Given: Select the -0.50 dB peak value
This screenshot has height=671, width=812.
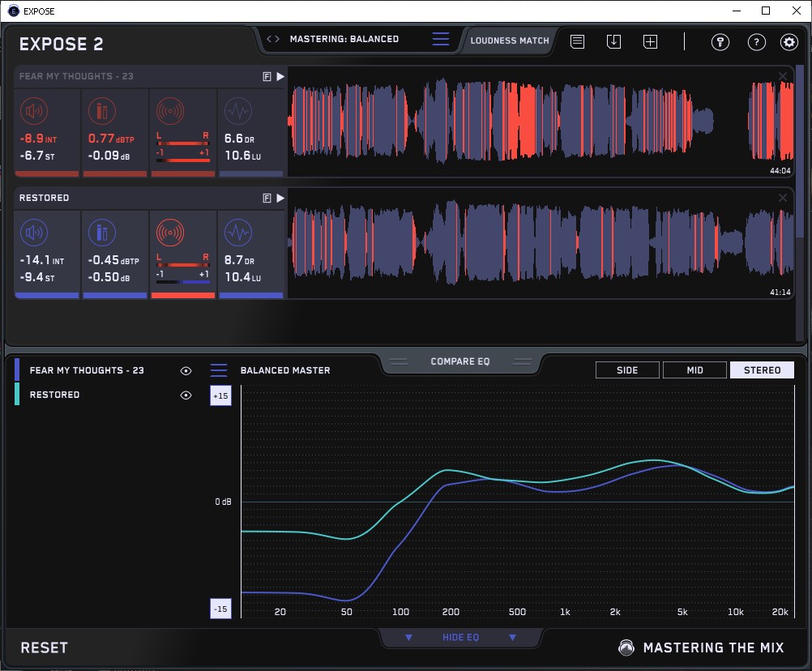Looking at the screenshot, I should click(x=109, y=277).
